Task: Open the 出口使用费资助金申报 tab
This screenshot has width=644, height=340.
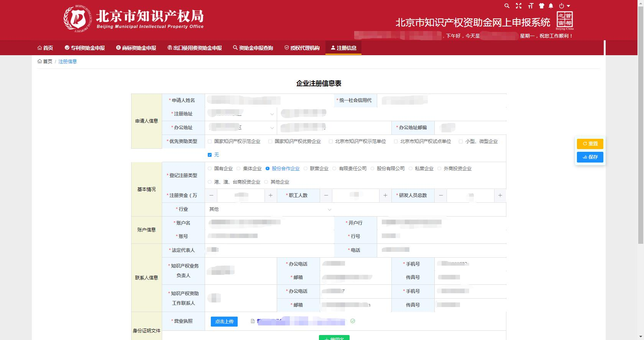Action: coord(195,48)
